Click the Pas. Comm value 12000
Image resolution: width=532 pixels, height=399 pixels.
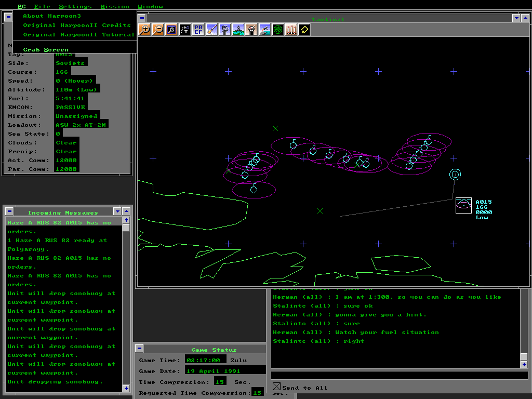coord(66,169)
